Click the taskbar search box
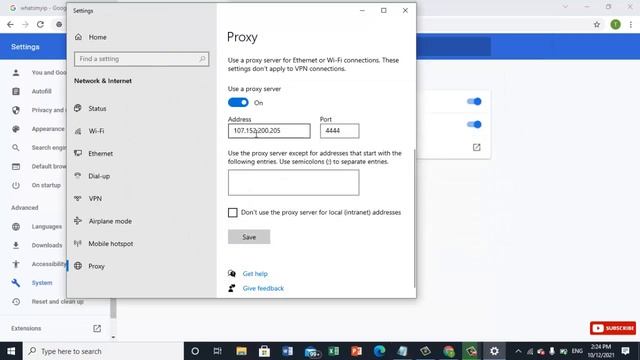The height and width of the screenshot is (360, 640). click(x=103, y=351)
